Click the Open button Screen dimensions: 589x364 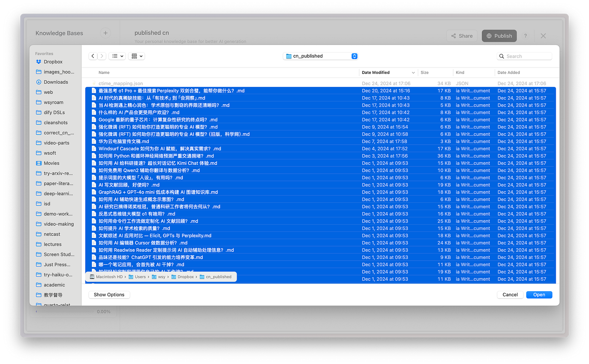(x=539, y=295)
